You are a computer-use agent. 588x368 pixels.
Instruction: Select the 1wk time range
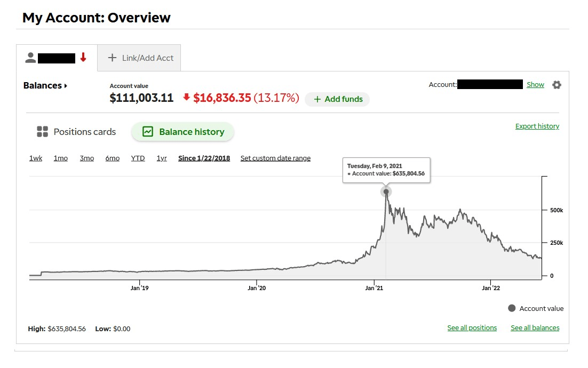tap(36, 158)
